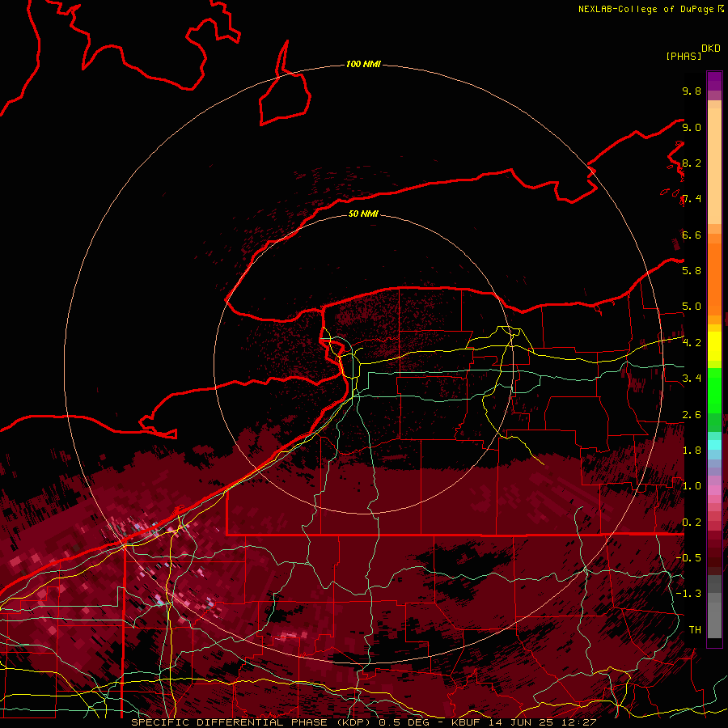The height and width of the screenshot is (728, 728).
Task: Click the DKD label above the color scale
Action: pos(711,49)
